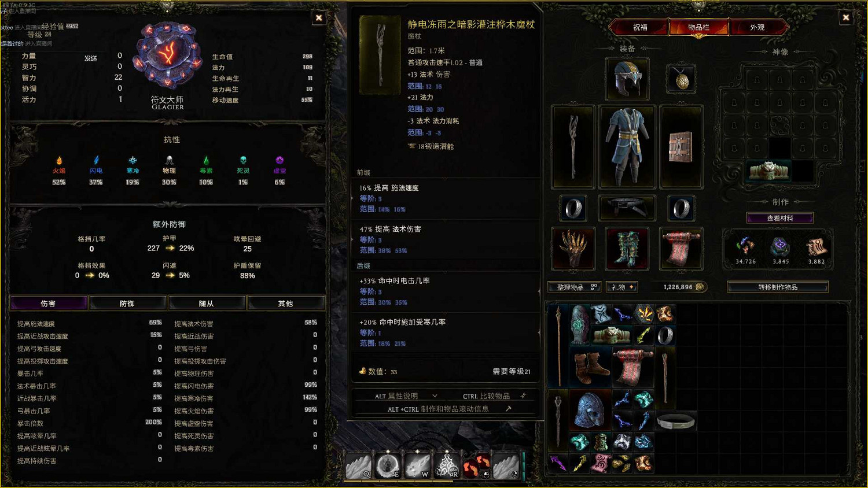The height and width of the screenshot is (488, 868).
Task: Select the equipped gloves slot
Action: pyautogui.click(x=573, y=249)
